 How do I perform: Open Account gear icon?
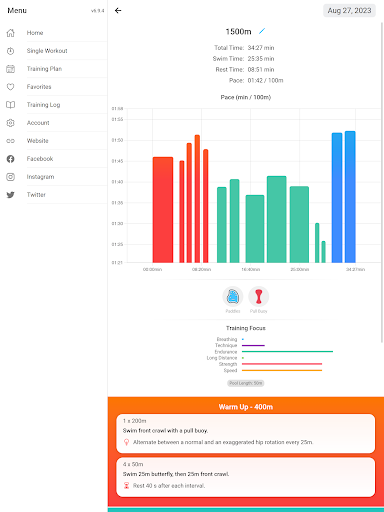point(10,123)
